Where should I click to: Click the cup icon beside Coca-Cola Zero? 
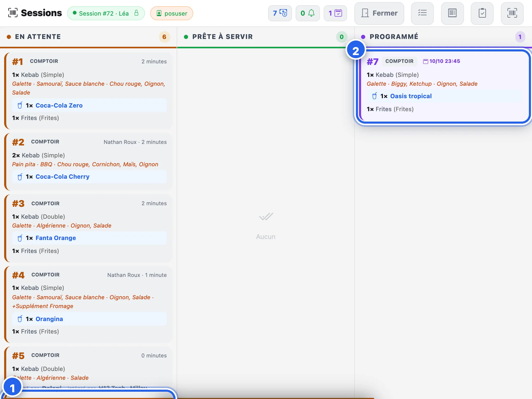coord(20,105)
